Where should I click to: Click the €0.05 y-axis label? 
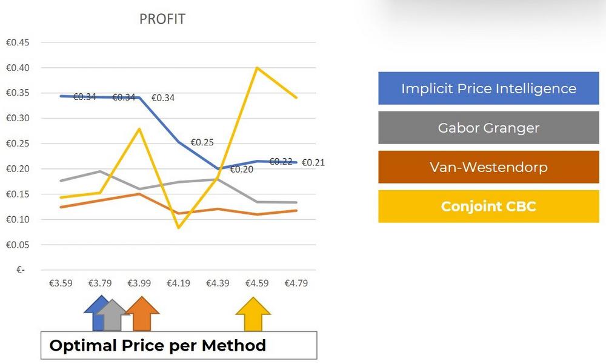[x=18, y=245]
